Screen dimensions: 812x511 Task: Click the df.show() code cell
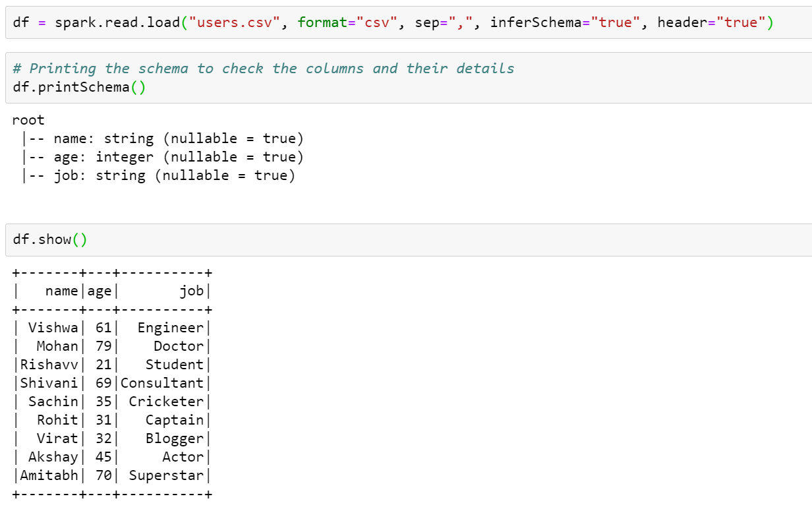pyautogui.click(x=409, y=240)
